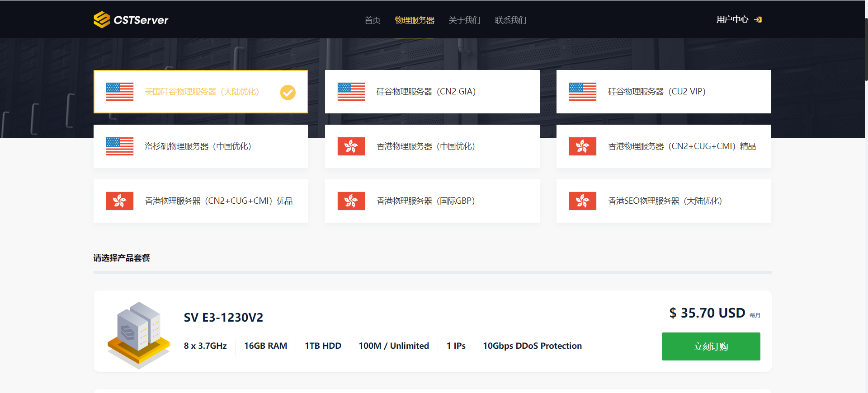Screen dimensions: 868x393
Task: Go to 联系我们 contact page
Action: (510, 20)
